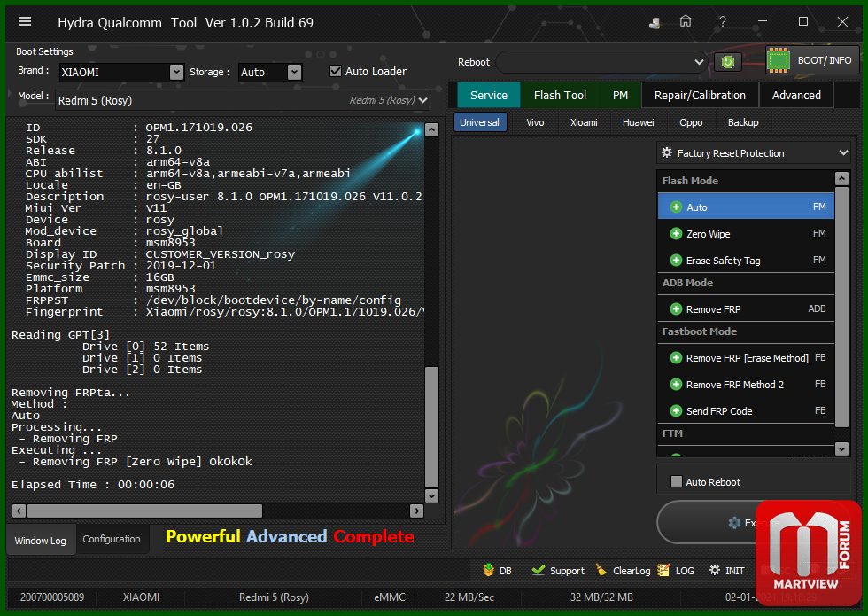Click the green reboot refresh icon
This screenshot has width=868, height=616.
click(x=728, y=62)
